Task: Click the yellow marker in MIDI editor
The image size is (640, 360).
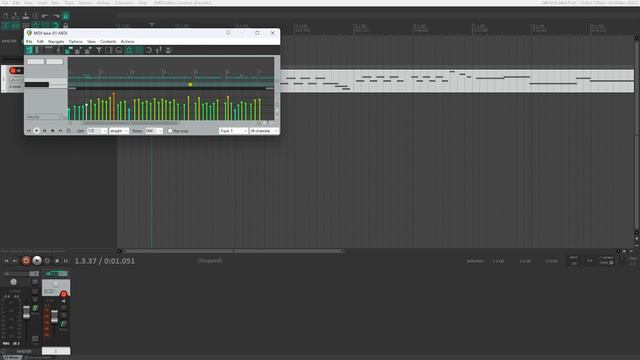Action: 190,84
